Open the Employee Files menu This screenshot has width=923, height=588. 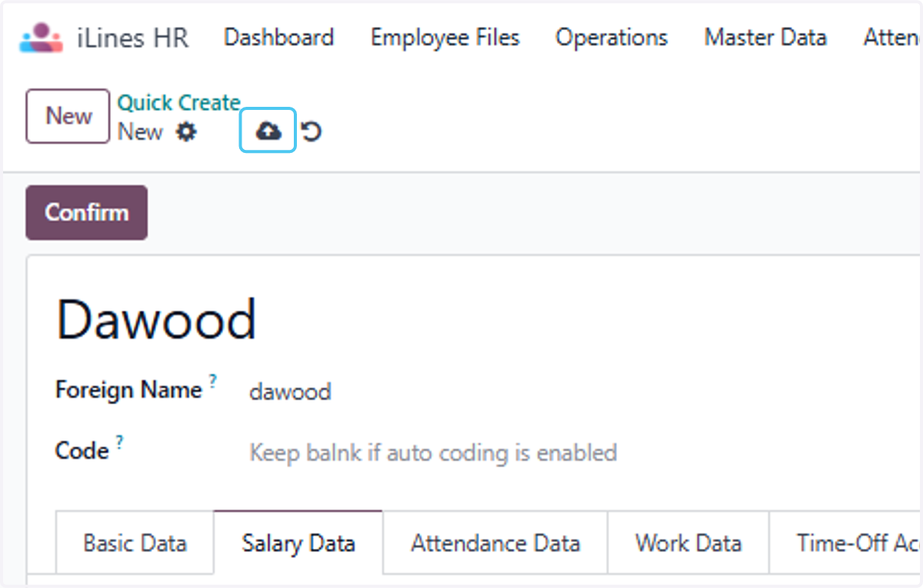click(x=445, y=38)
